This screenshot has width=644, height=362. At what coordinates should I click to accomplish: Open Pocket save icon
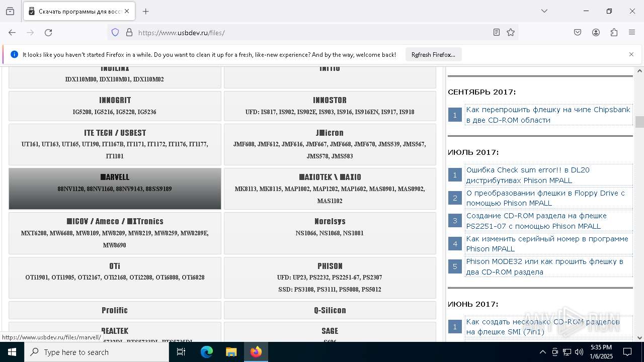(578, 32)
